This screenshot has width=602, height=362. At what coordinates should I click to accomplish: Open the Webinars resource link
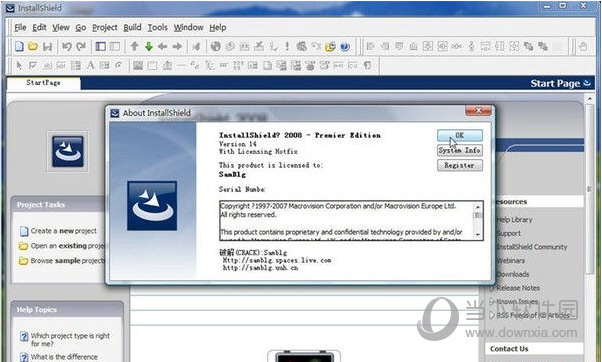coord(511,260)
